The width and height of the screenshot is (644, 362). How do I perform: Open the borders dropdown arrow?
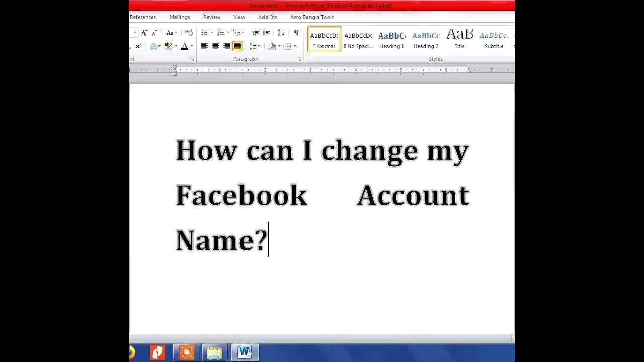(295, 46)
